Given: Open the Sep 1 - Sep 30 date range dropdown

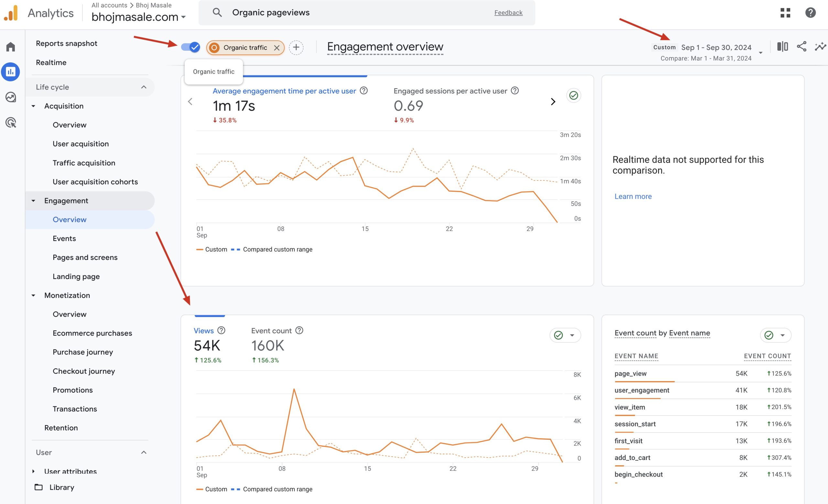Looking at the screenshot, I should 716,48.
